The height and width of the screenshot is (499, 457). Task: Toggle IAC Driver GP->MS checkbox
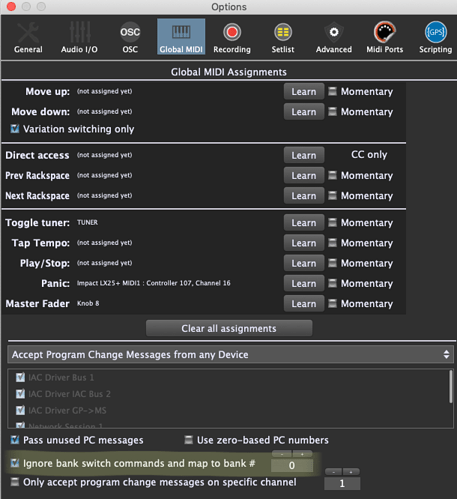20,410
